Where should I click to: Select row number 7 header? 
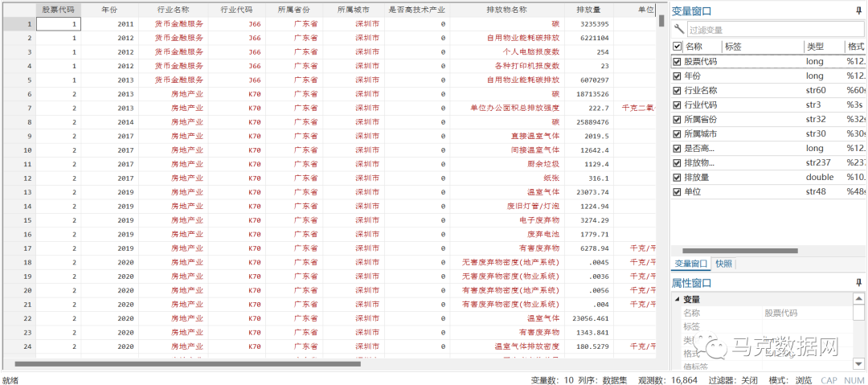tap(18, 108)
